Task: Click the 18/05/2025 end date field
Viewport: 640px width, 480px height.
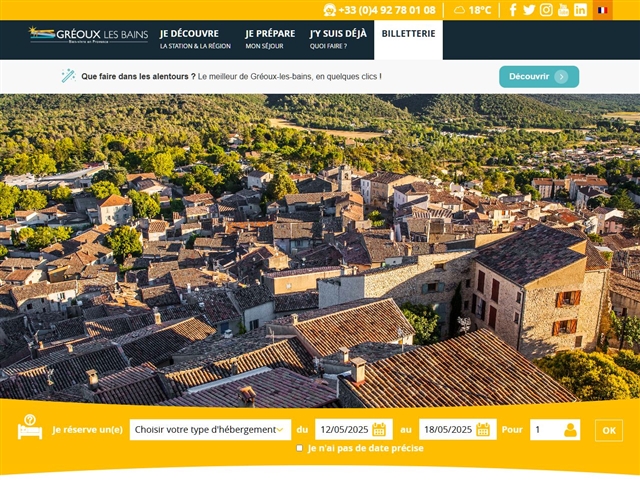Action: pos(458,429)
